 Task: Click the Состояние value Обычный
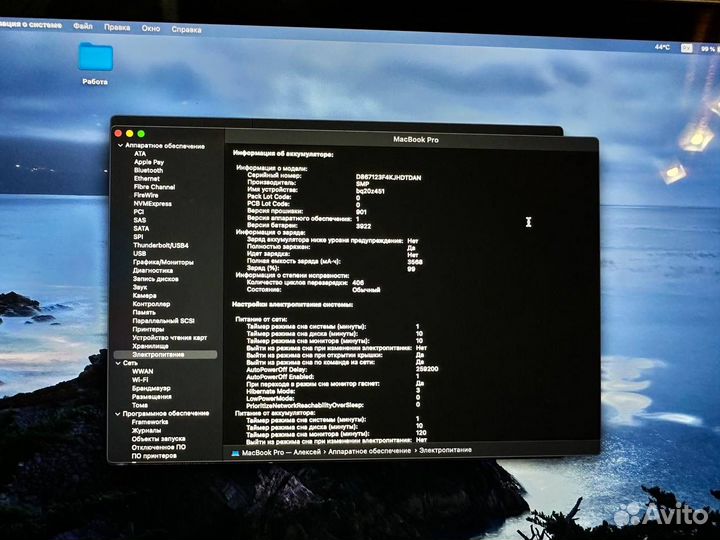click(366, 290)
